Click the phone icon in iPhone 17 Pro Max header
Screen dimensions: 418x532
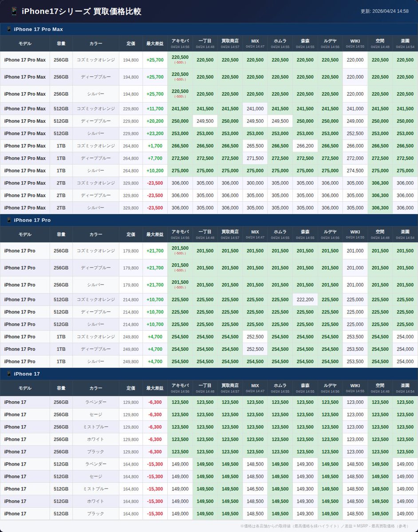[x=9, y=29]
